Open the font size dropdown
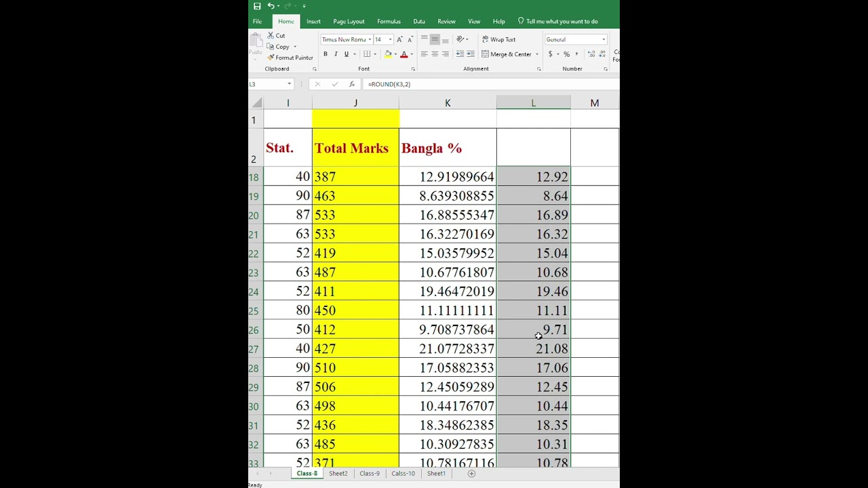The height and width of the screenshot is (488, 868). point(390,39)
